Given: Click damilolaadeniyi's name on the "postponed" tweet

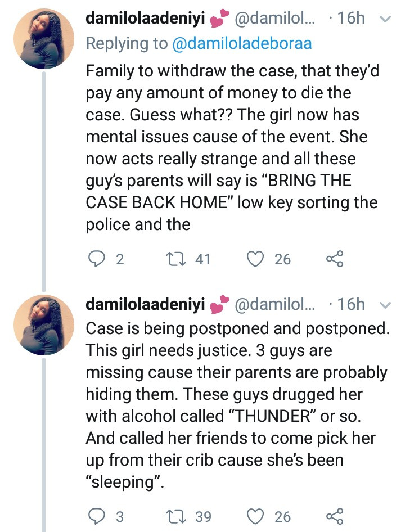Looking at the screenshot, I should pos(143,304).
